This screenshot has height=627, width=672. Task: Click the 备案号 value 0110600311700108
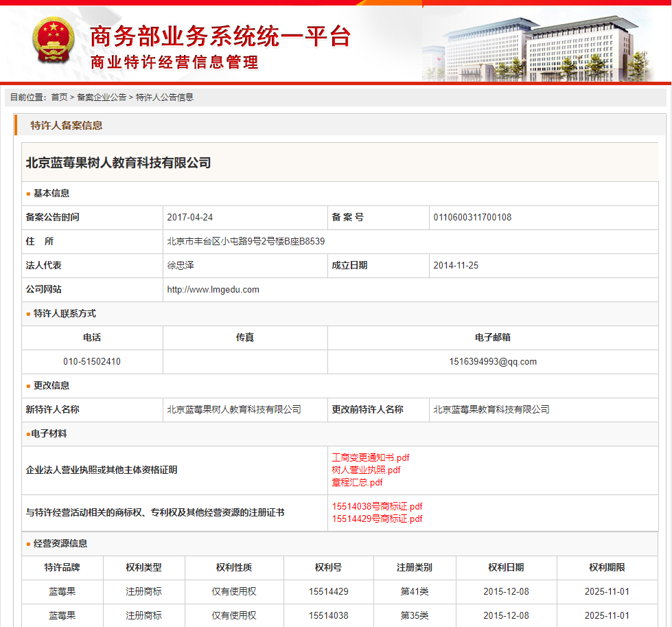[x=472, y=218]
